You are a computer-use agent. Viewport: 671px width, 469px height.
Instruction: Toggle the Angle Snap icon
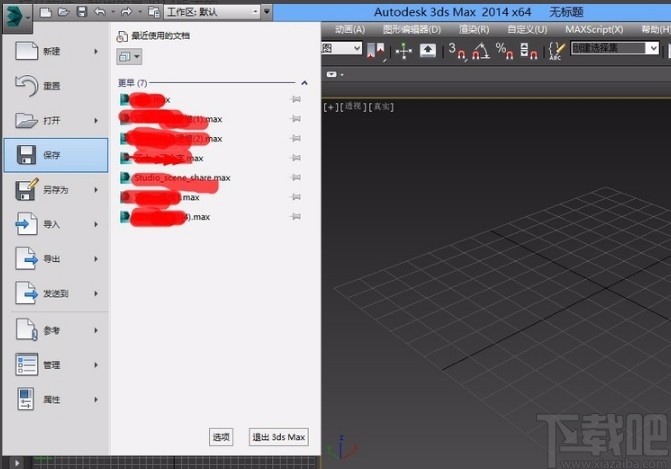point(481,51)
